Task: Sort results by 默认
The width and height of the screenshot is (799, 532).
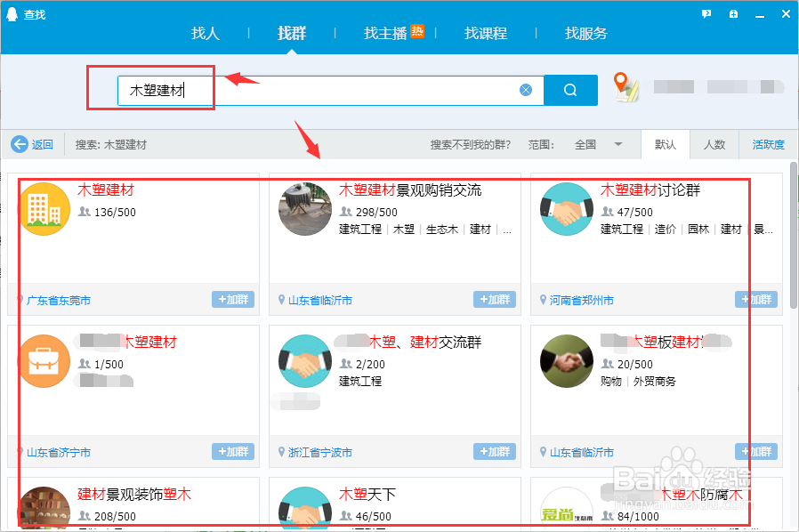Action: coord(665,145)
